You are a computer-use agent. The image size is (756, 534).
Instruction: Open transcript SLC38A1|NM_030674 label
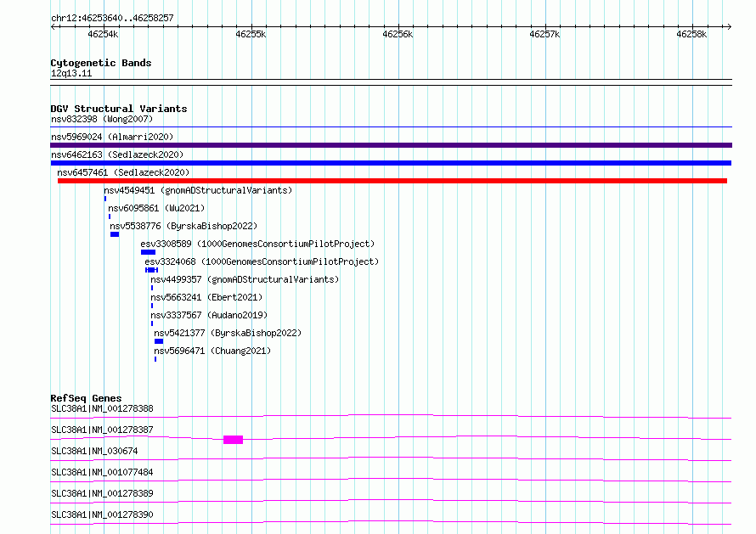[94, 451]
